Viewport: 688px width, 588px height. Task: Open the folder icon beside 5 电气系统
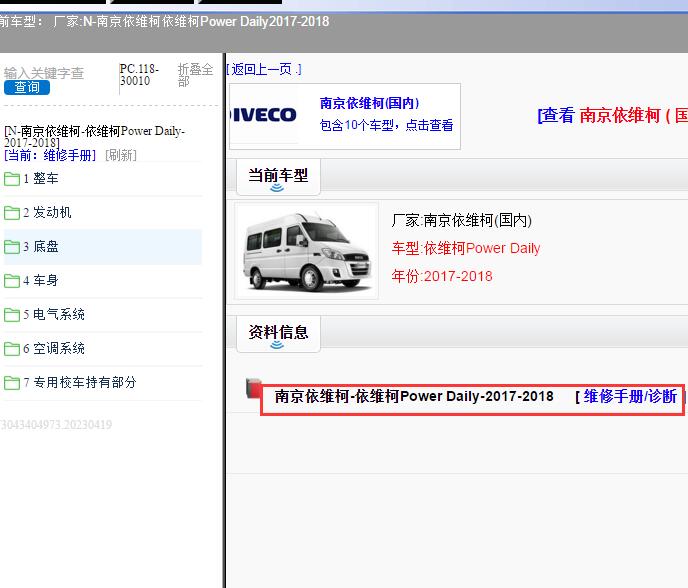pyautogui.click(x=12, y=315)
